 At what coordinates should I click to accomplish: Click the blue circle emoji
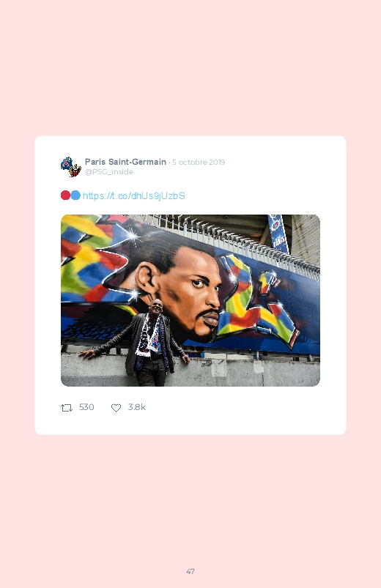[75, 196]
